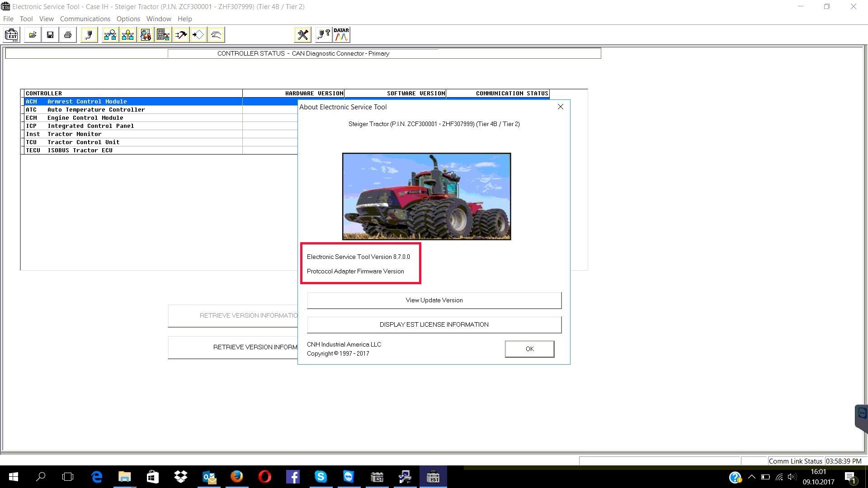Open the Communications menu
868x488 pixels.
coord(85,19)
